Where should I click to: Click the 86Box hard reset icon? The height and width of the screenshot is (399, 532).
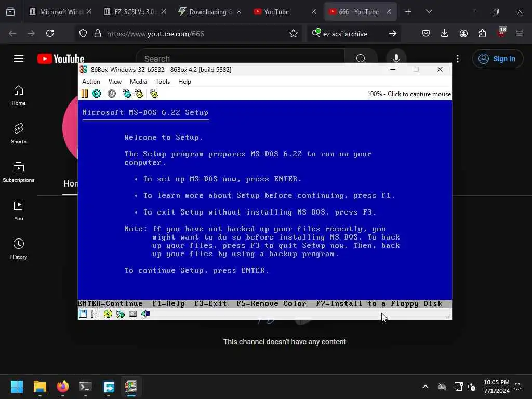(x=97, y=94)
